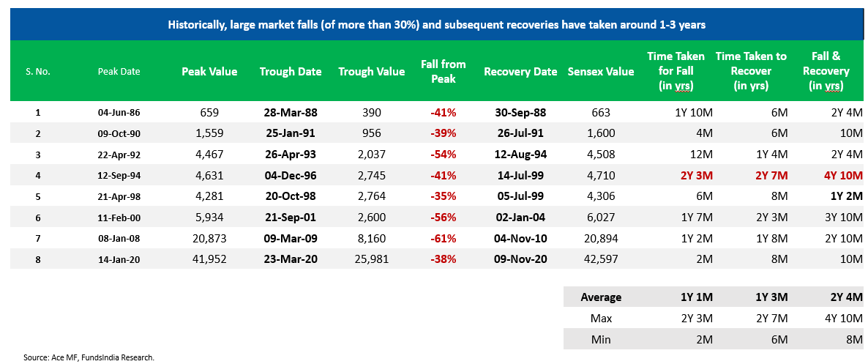Screen dimensions: 868x364
Task: Select the -54% fall from peak cell
Action: 444,155
